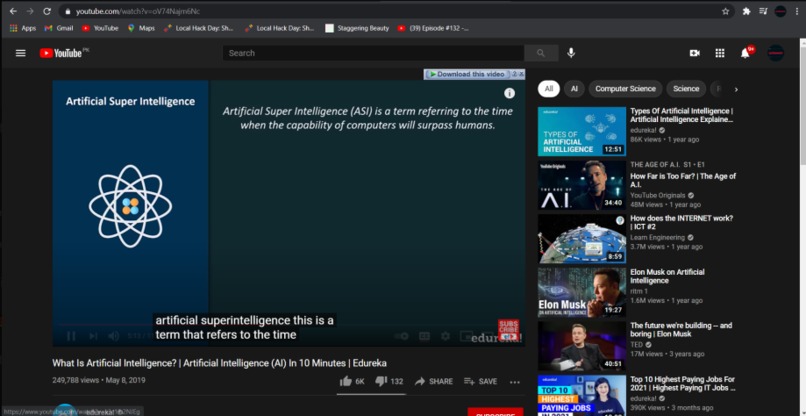Bookmark this page with star
This screenshot has height=416, width=806.
point(725,11)
